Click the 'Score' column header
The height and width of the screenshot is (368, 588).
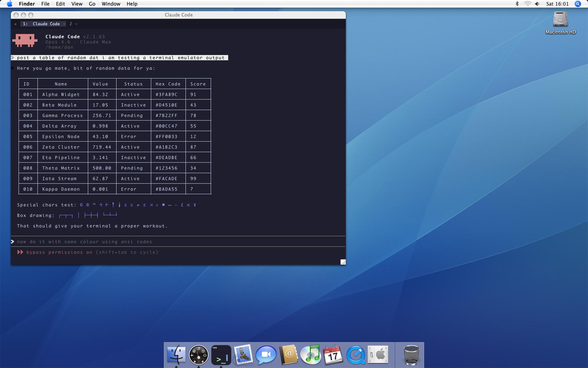pyautogui.click(x=198, y=84)
